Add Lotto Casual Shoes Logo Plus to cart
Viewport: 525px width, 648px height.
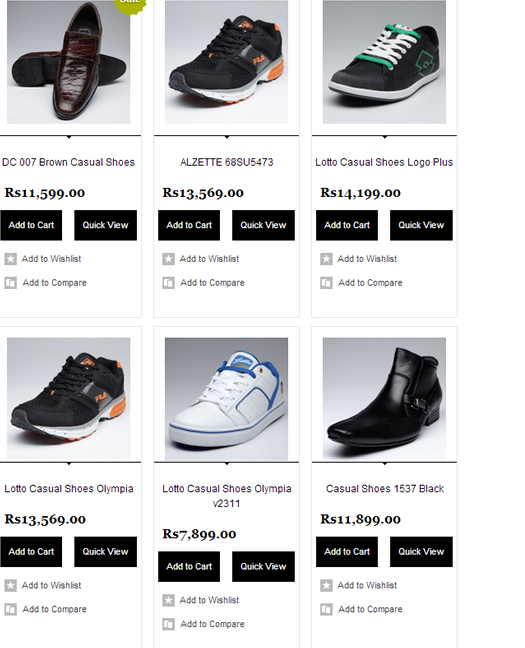347,225
